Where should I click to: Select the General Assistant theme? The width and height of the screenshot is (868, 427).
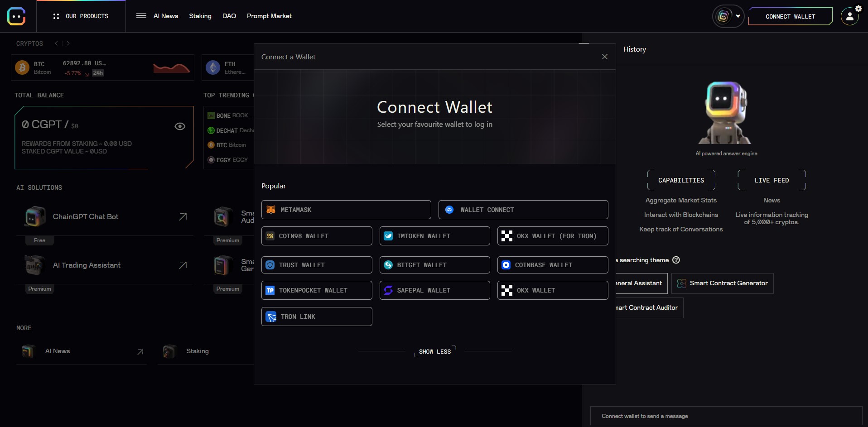click(x=641, y=283)
